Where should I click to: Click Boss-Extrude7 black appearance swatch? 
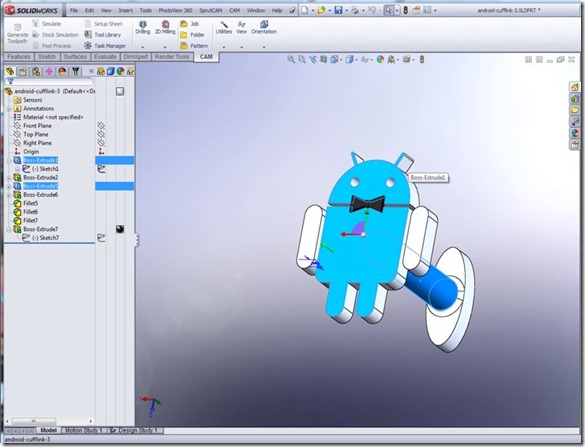pyautogui.click(x=120, y=229)
